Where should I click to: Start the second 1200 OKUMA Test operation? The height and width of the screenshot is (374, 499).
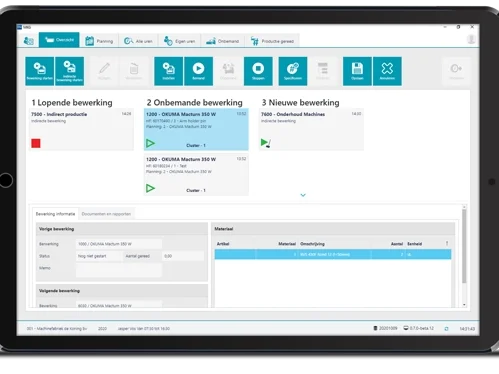click(150, 188)
